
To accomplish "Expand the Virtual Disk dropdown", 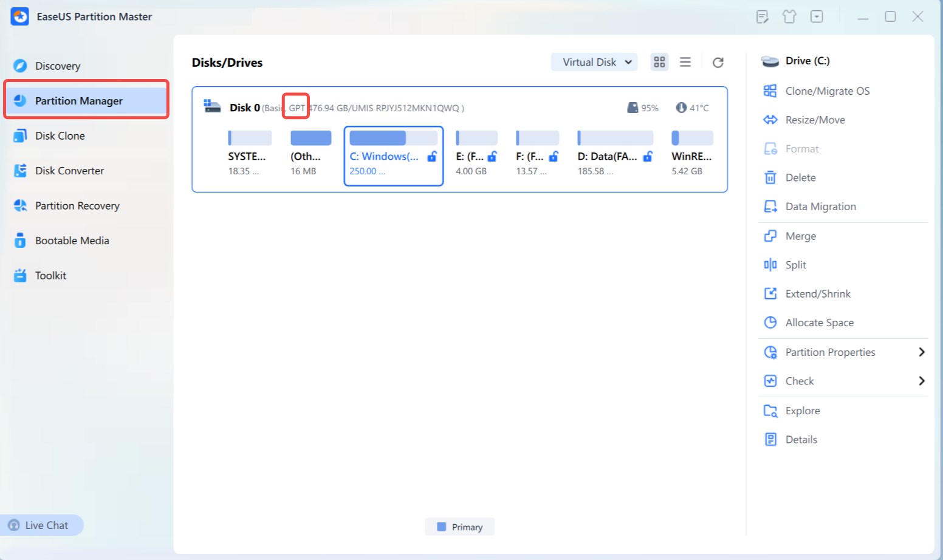I will (594, 62).
